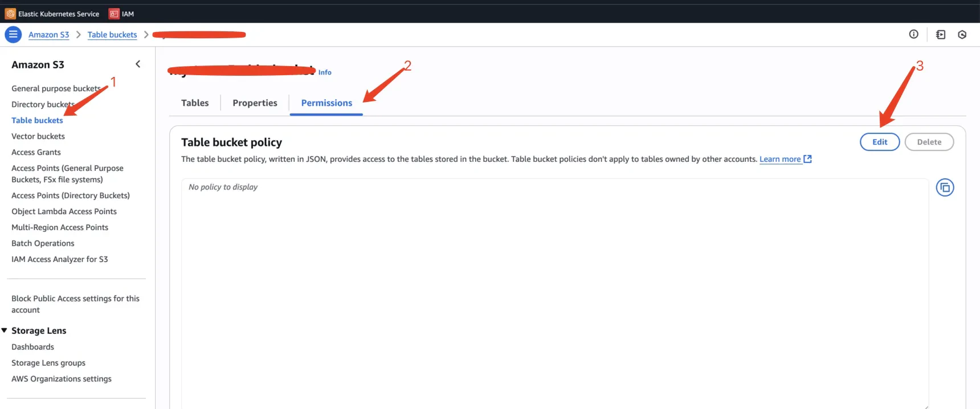Click the info circle icon in header
980x409 pixels.
click(x=913, y=34)
